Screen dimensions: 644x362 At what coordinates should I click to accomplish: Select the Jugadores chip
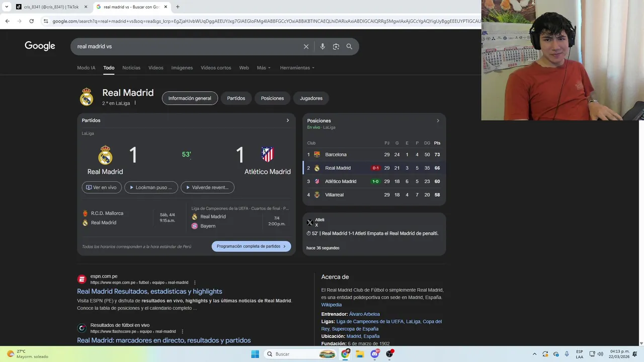point(311,98)
